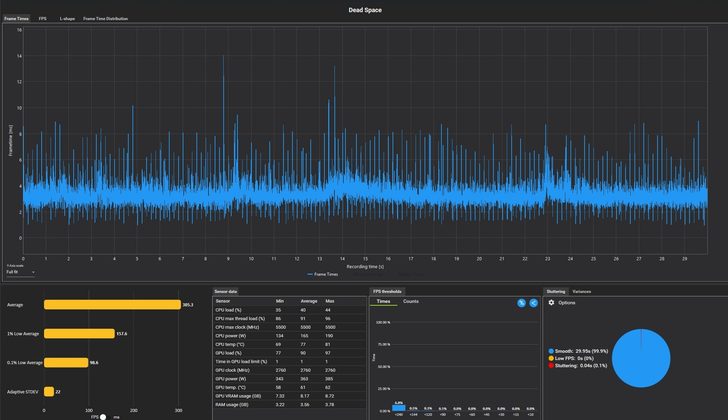The width and height of the screenshot is (728, 420).
Task: Click the Sensor data panel header
Action: click(x=226, y=291)
